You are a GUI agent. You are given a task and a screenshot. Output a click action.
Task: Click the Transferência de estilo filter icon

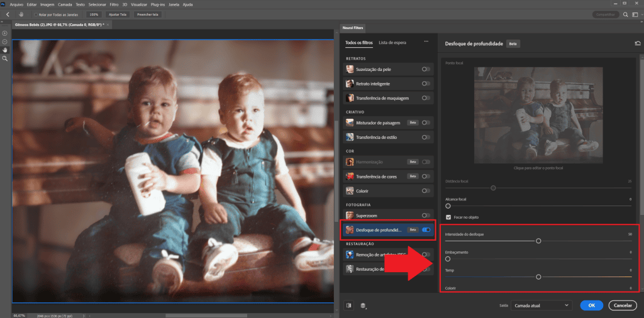(x=350, y=137)
